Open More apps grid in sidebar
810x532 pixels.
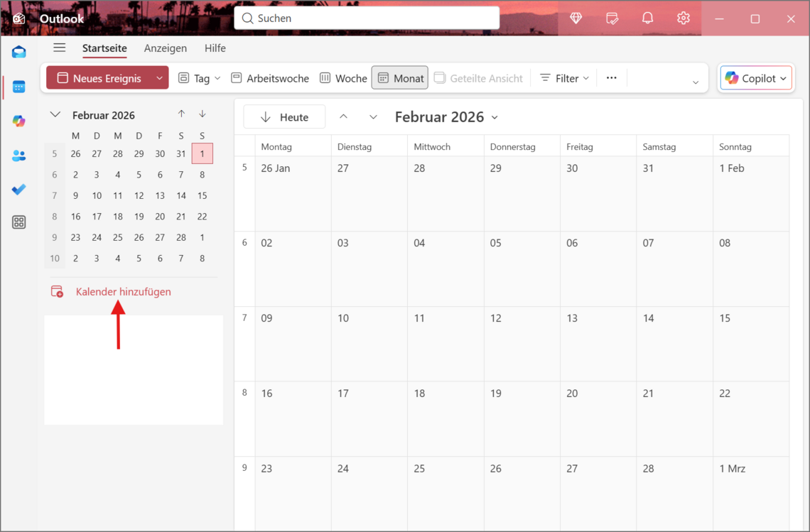(19, 222)
